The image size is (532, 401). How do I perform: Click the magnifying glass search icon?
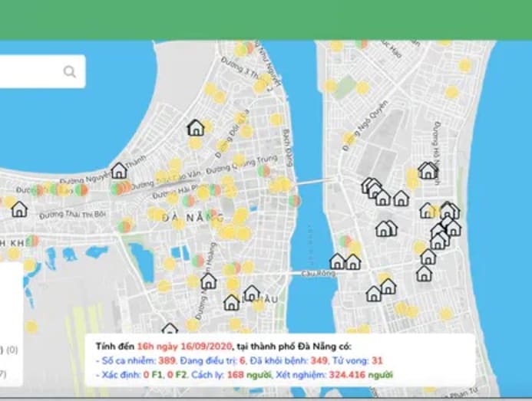click(x=70, y=72)
